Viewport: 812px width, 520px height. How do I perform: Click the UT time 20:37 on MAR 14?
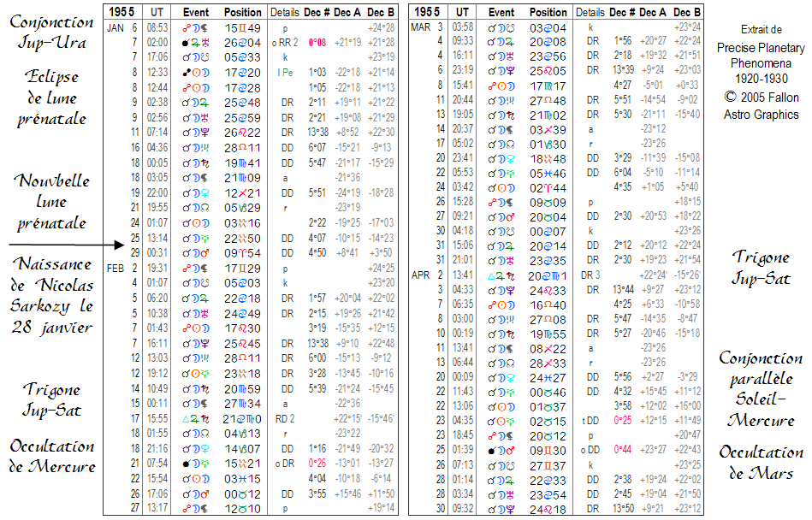(462, 129)
